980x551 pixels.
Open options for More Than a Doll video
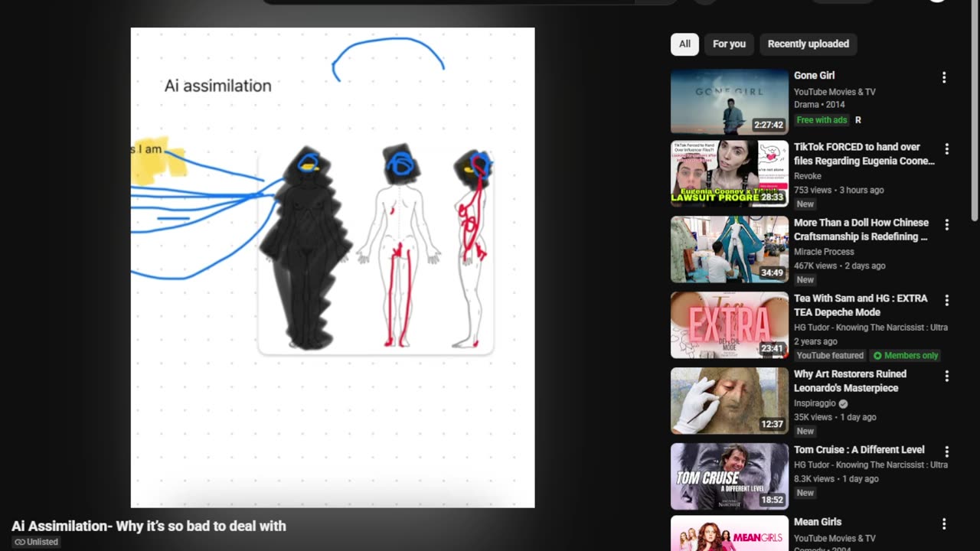coord(947,225)
